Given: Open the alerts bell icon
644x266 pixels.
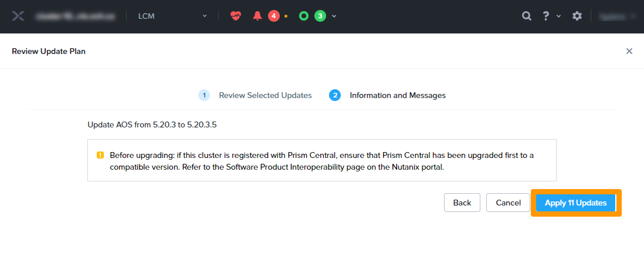Looking at the screenshot, I should tap(257, 16).
